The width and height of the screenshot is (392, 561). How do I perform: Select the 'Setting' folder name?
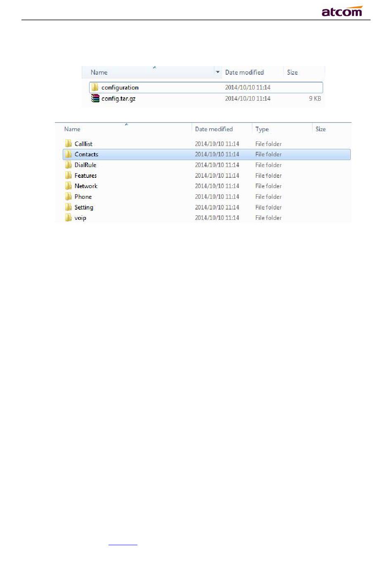click(84, 207)
